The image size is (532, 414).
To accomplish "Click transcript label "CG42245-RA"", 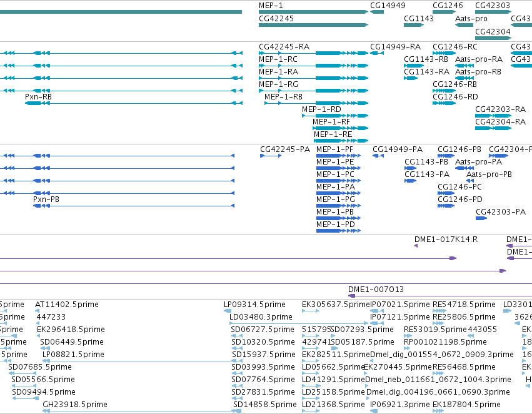I will point(284,47).
